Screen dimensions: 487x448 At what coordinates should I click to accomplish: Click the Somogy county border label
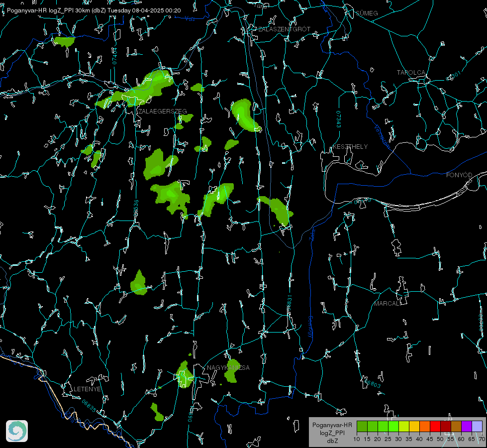point(310,327)
